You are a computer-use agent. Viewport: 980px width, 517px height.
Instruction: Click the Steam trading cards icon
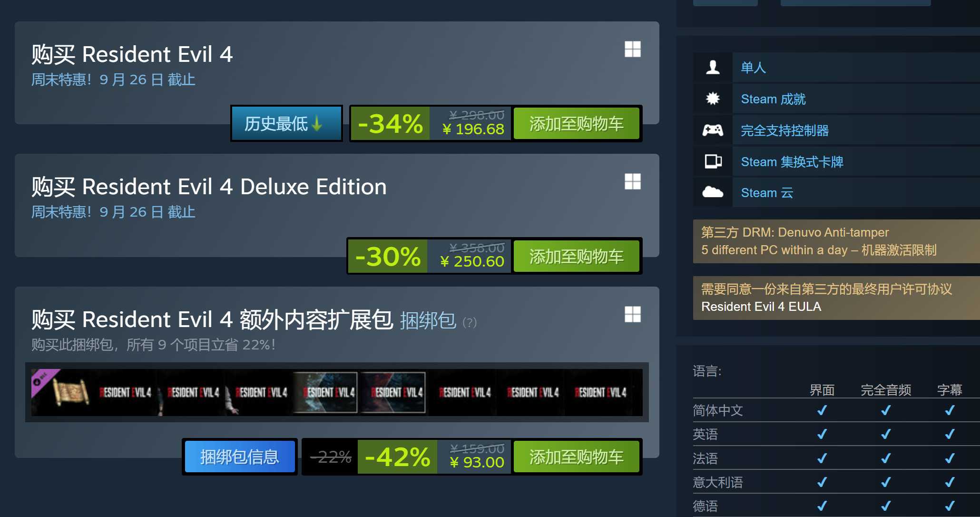713,161
